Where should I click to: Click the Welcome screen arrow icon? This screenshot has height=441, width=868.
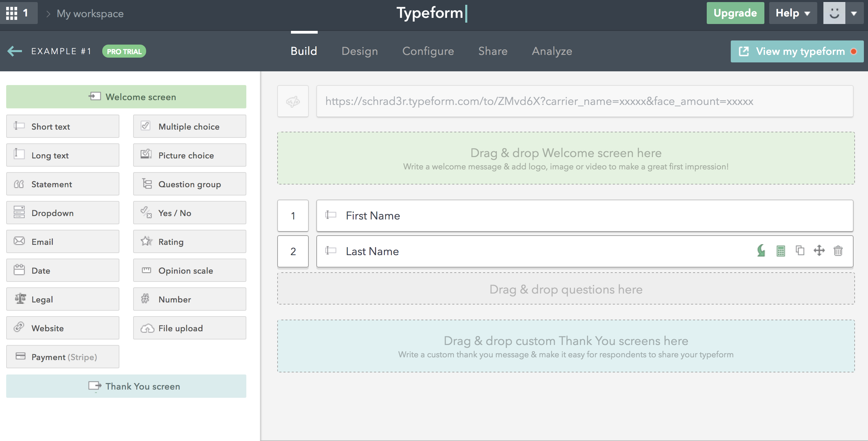[95, 96]
